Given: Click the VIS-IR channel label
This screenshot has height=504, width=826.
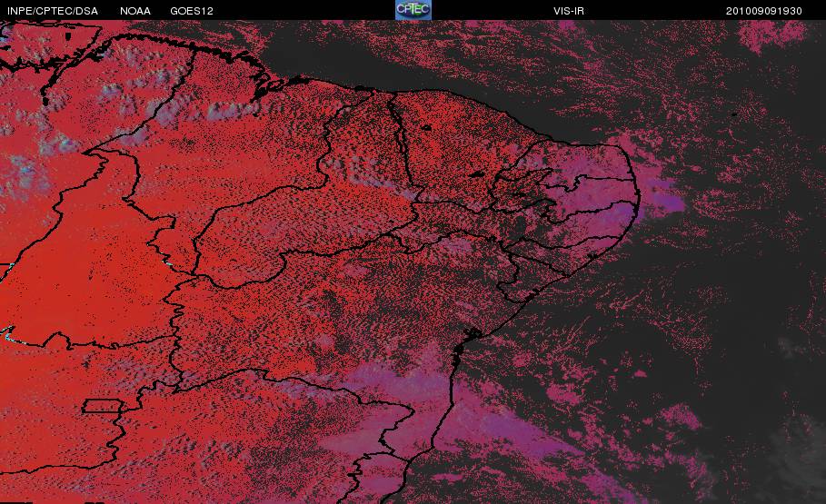Looking at the screenshot, I should coord(569,11).
